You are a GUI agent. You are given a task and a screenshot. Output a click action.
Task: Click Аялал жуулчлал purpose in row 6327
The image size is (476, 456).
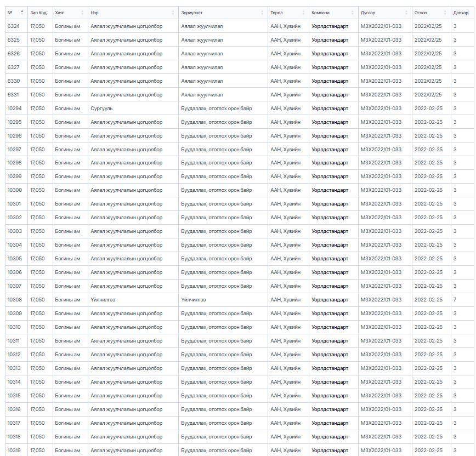pyautogui.click(x=202, y=67)
